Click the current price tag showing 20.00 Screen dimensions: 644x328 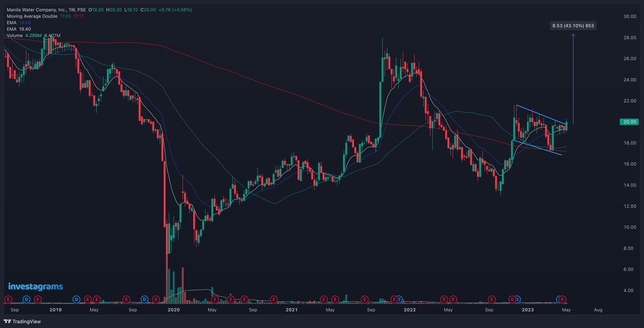[629, 122]
